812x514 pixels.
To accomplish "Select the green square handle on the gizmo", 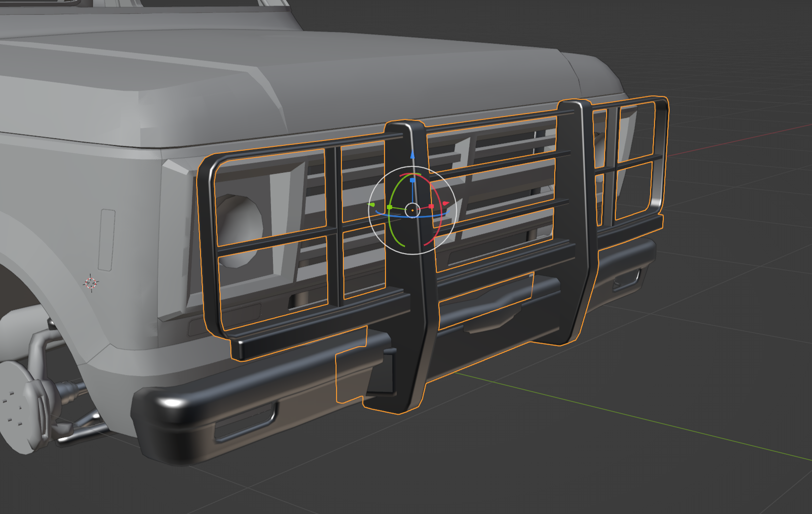I will coord(390,207).
